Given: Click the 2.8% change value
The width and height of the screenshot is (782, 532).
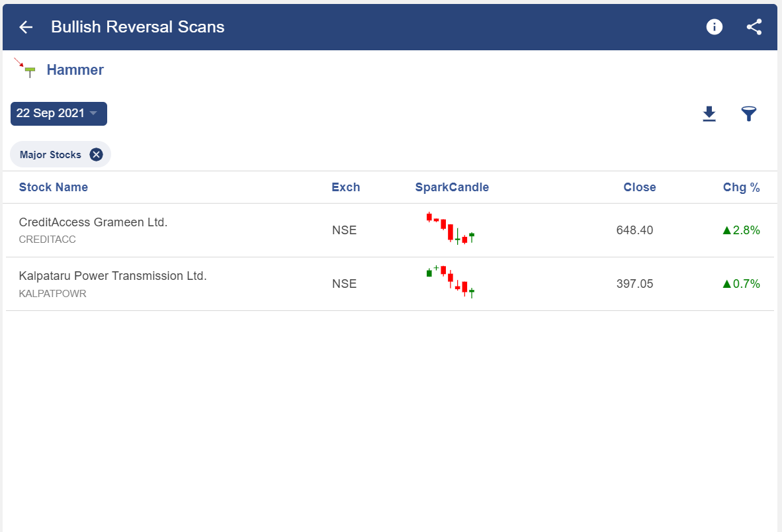Looking at the screenshot, I should click(741, 230).
